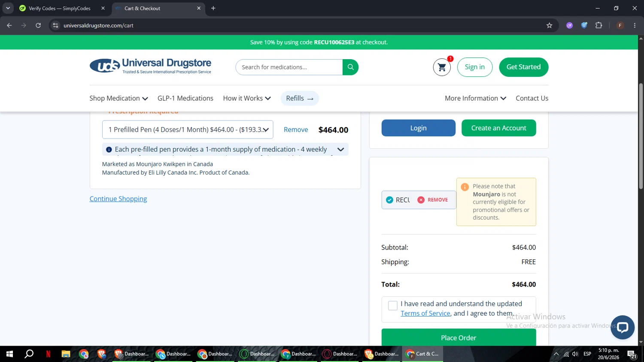Open the Contact Us page
Image resolution: width=644 pixels, height=362 pixels.
(532, 98)
